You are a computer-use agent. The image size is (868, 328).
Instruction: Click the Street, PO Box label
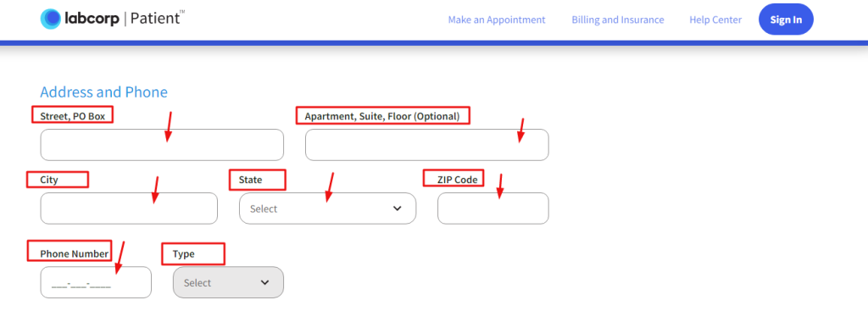pos(73,116)
